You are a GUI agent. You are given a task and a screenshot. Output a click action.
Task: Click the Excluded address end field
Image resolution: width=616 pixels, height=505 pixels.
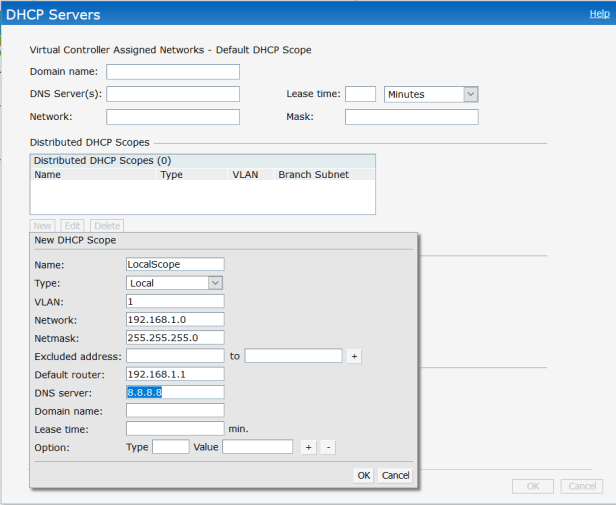[293, 356]
